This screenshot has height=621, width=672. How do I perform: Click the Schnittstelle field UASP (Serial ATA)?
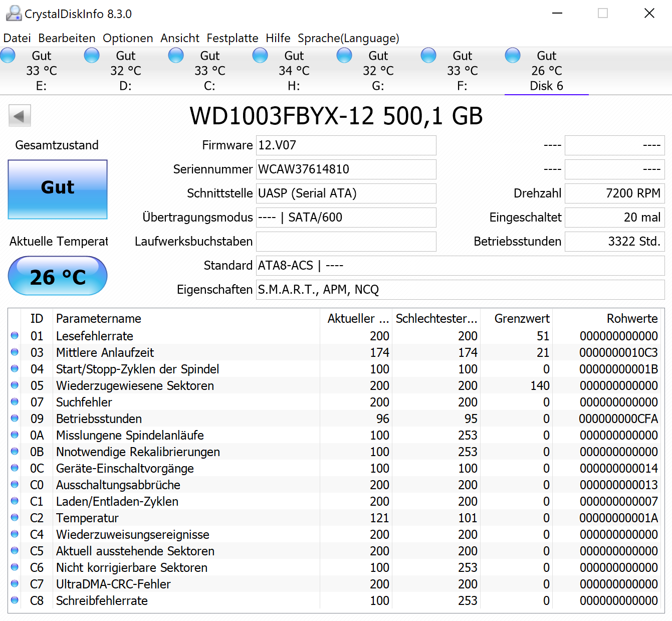click(346, 193)
